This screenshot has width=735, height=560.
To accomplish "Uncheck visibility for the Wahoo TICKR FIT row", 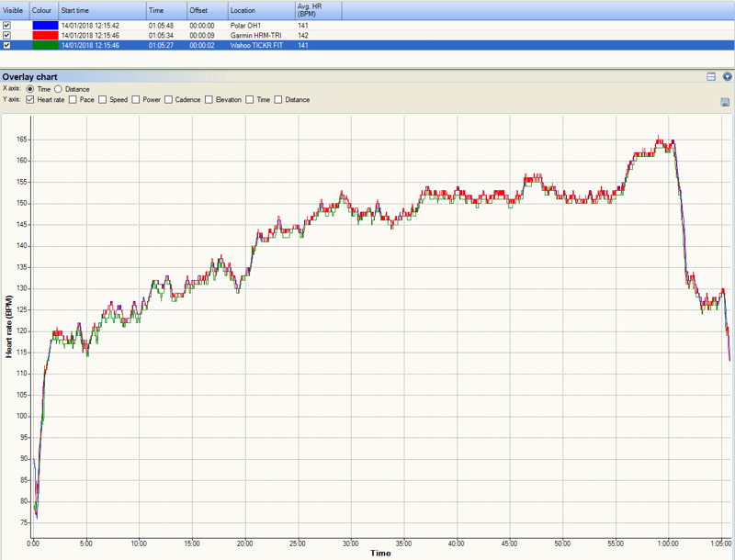I will (x=6, y=45).
